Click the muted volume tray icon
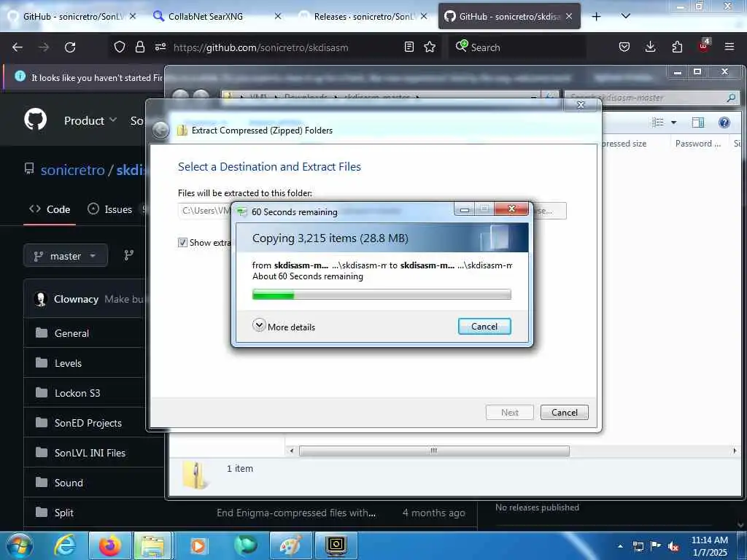747x560 pixels. click(673, 546)
